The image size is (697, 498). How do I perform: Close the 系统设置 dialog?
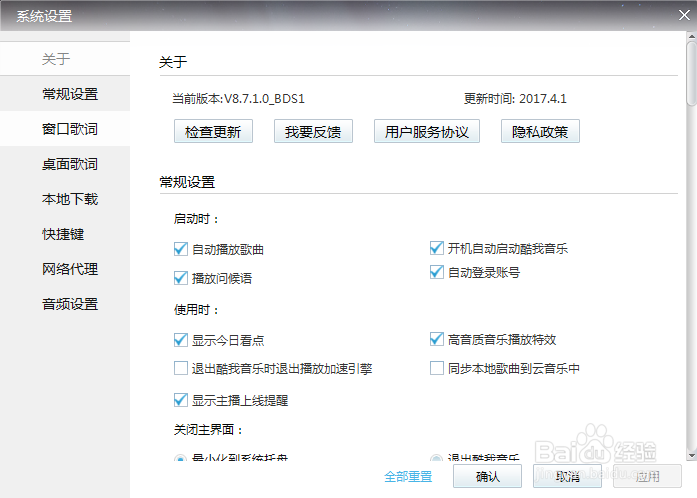[684, 15]
